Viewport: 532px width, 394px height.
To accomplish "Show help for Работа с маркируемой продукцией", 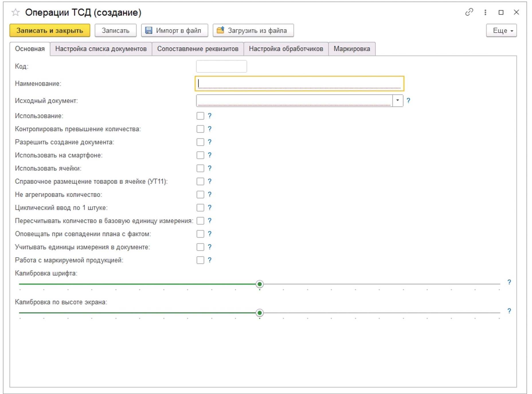I will [x=210, y=260].
